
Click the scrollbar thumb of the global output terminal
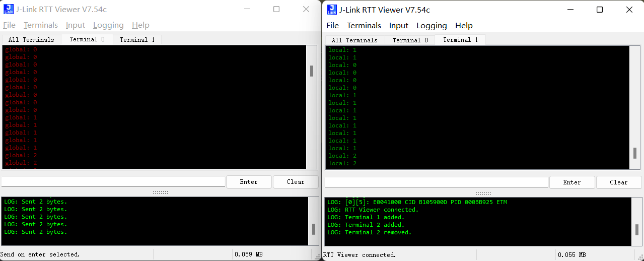(x=312, y=71)
